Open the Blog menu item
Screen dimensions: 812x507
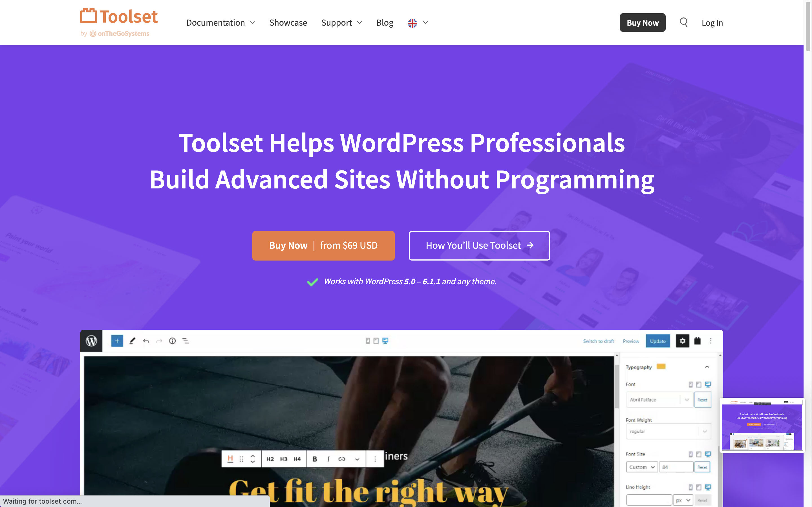pos(385,22)
